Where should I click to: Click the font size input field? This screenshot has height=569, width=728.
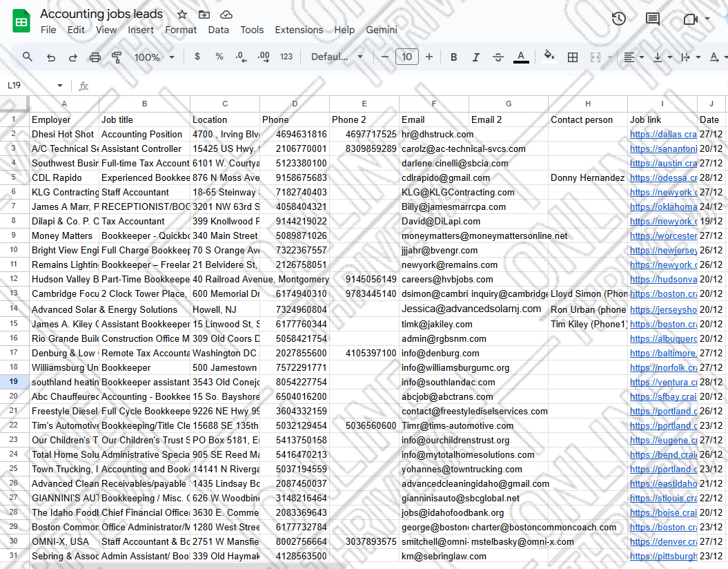[406, 57]
